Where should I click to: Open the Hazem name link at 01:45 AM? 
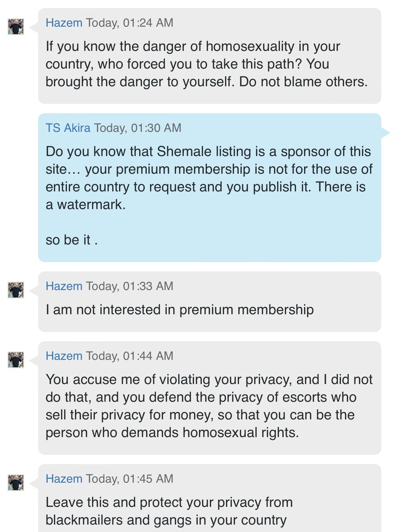tap(64, 479)
